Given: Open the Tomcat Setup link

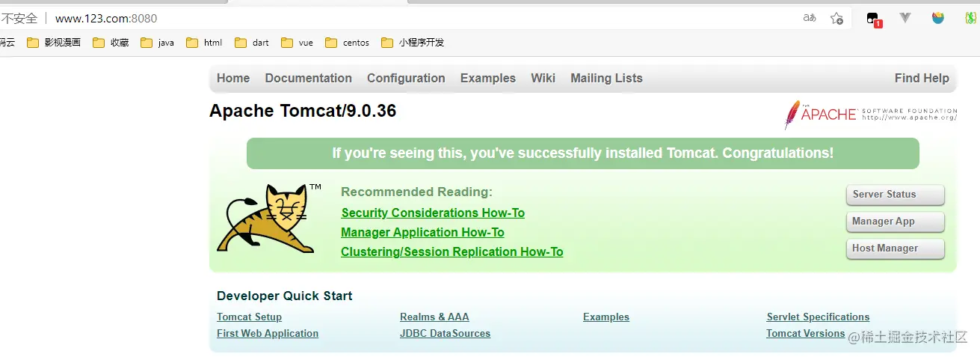Looking at the screenshot, I should pos(249,317).
